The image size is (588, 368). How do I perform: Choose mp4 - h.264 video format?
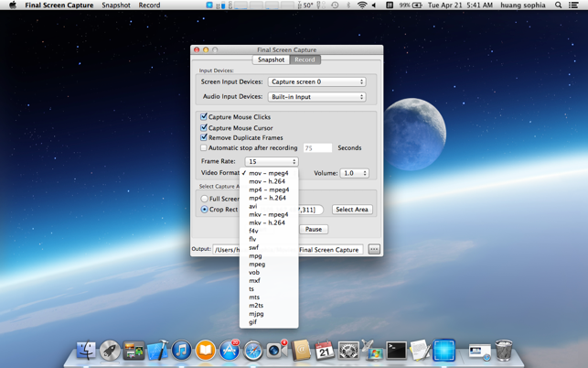(x=267, y=198)
